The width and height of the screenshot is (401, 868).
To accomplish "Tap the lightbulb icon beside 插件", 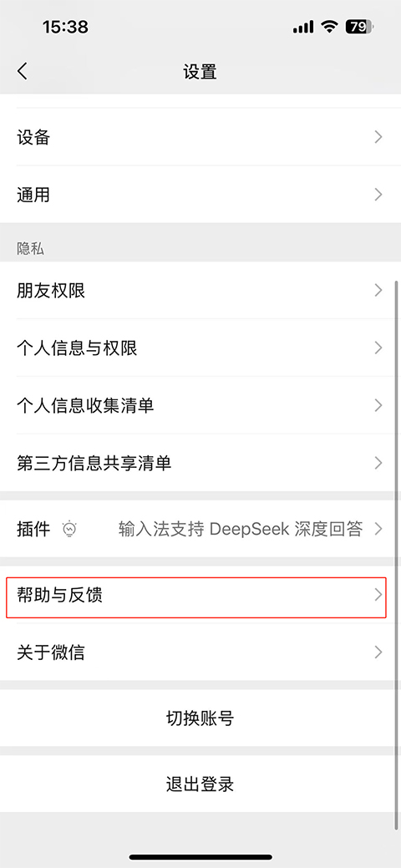I will [x=70, y=529].
